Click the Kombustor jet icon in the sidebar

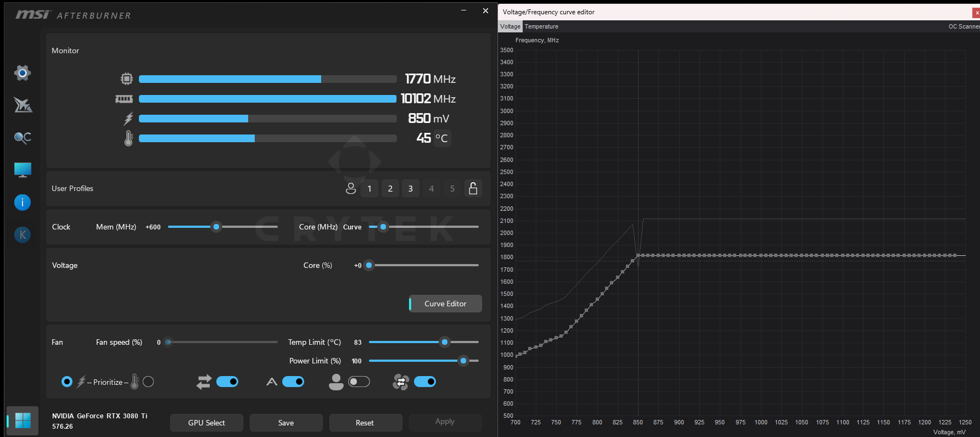23,105
